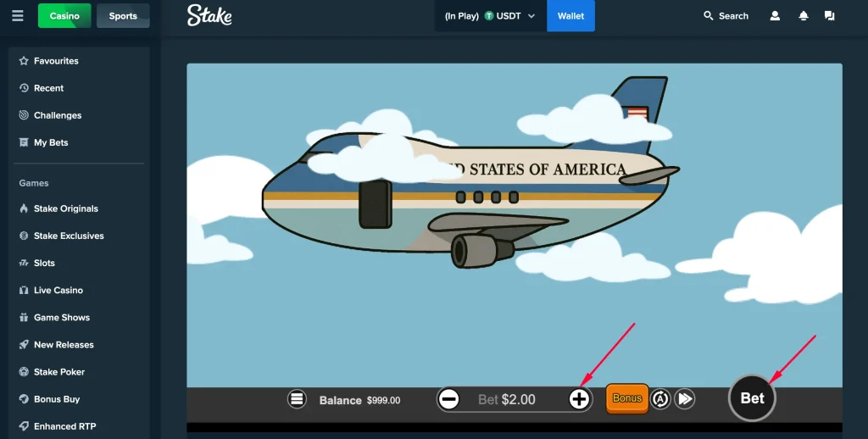Image resolution: width=868 pixels, height=439 pixels.
Task: Toggle autoplay icon
Action: (660, 398)
